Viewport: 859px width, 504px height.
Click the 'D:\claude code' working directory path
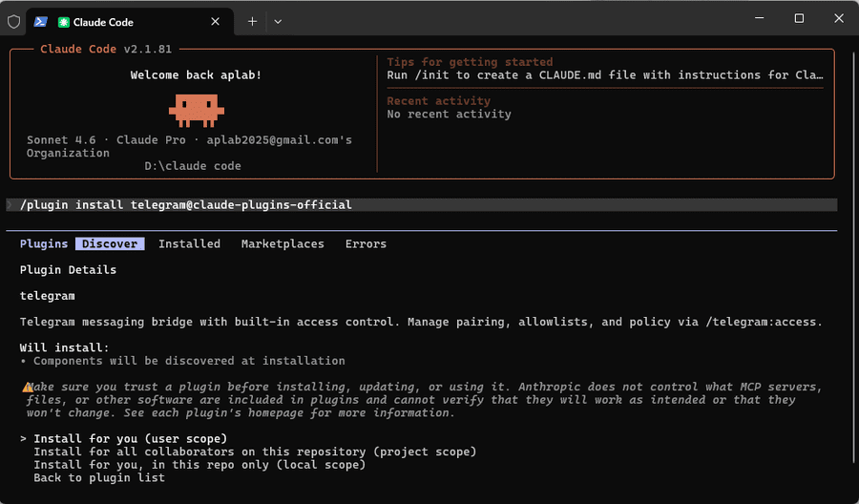click(193, 165)
